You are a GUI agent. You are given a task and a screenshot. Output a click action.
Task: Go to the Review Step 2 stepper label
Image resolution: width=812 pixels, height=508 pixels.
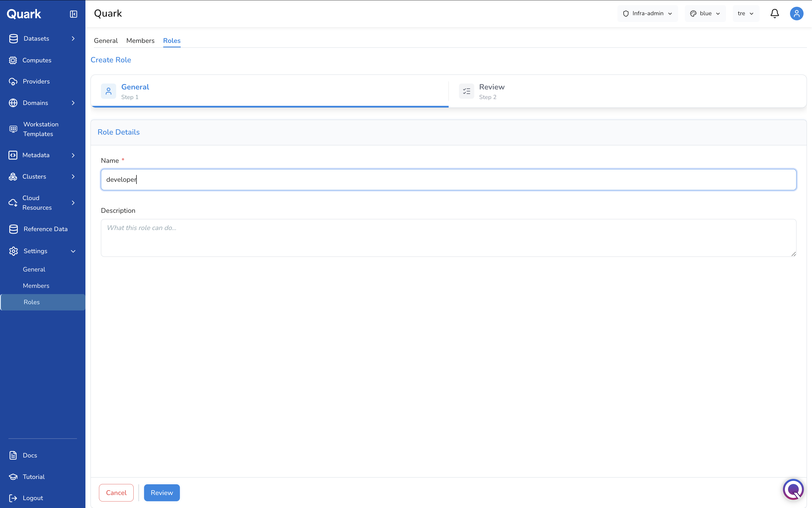[x=491, y=91]
